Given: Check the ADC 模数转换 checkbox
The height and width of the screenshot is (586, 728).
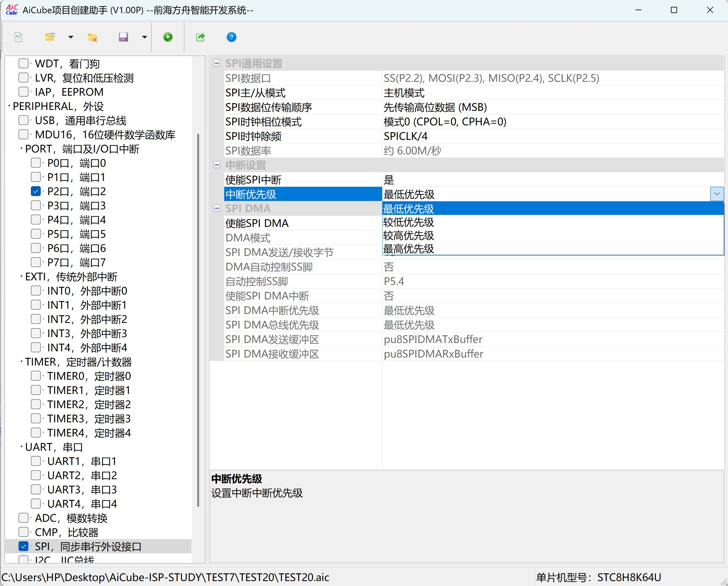Looking at the screenshot, I should (x=23, y=518).
